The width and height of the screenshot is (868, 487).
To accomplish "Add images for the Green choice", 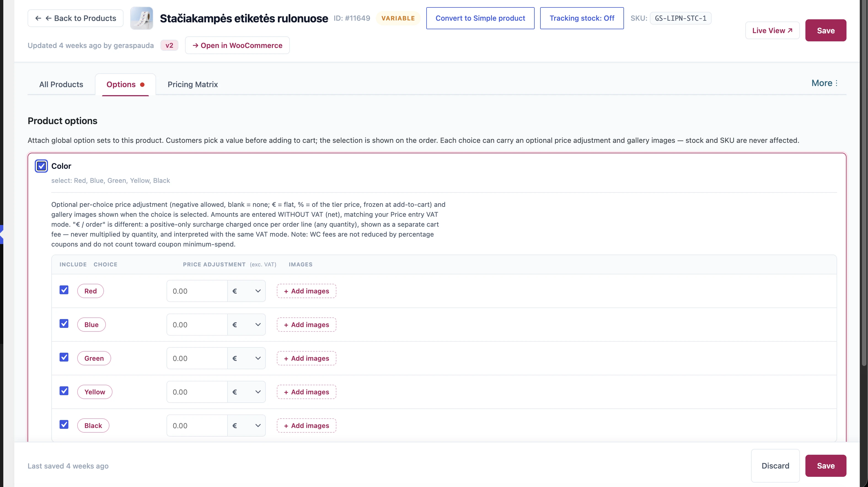I will click(x=306, y=358).
